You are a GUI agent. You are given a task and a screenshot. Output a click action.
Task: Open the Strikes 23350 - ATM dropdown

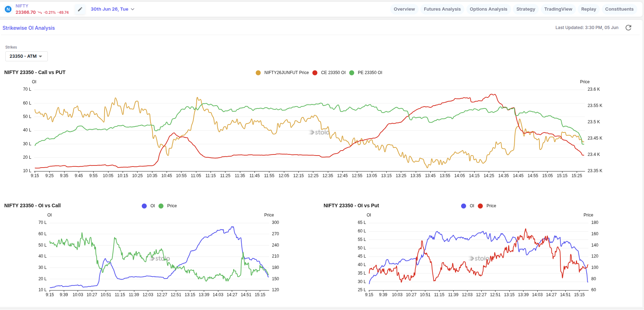click(27, 56)
